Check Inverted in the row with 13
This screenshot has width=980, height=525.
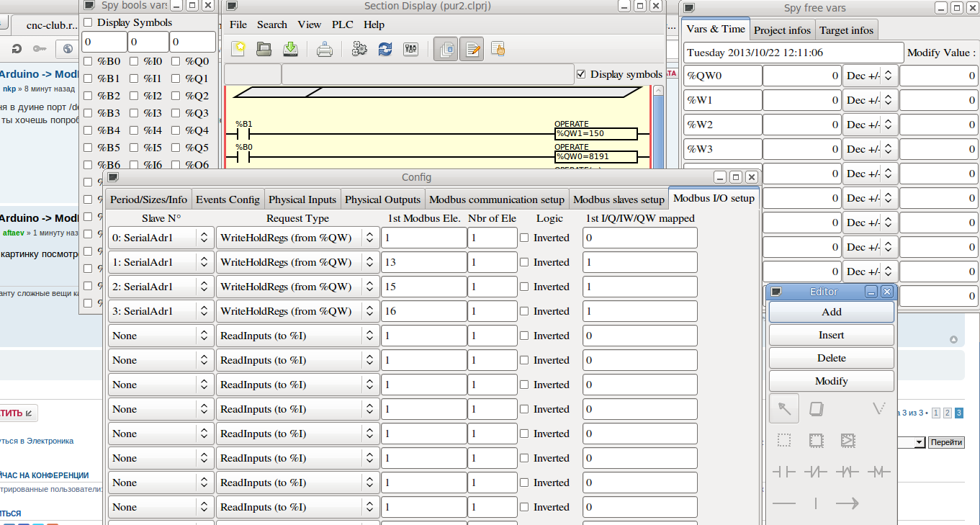(524, 262)
